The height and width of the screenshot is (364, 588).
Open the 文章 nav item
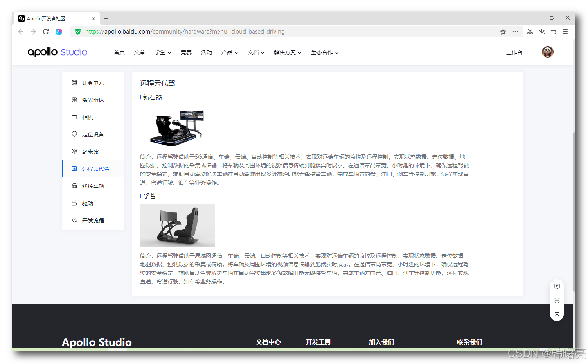point(140,52)
